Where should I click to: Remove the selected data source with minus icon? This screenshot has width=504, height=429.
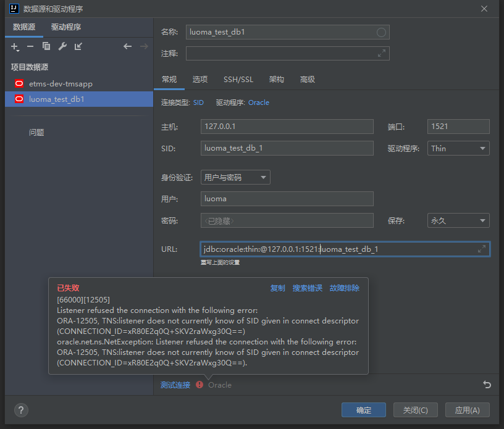(30, 46)
